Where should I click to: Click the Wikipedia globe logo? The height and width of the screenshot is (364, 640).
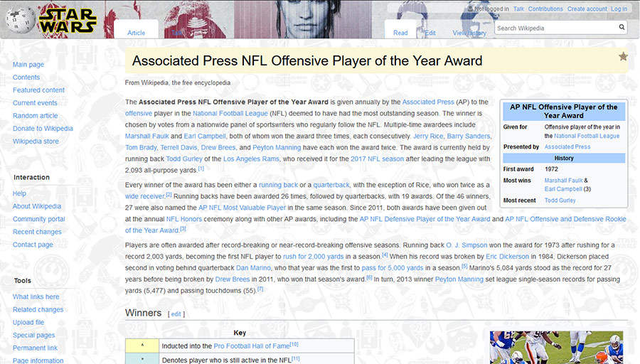point(20,18)
